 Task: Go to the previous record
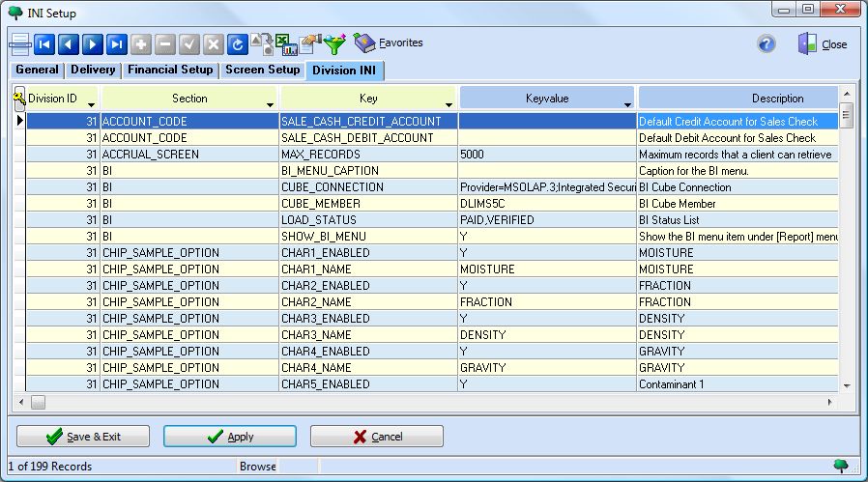click(68, 44)
